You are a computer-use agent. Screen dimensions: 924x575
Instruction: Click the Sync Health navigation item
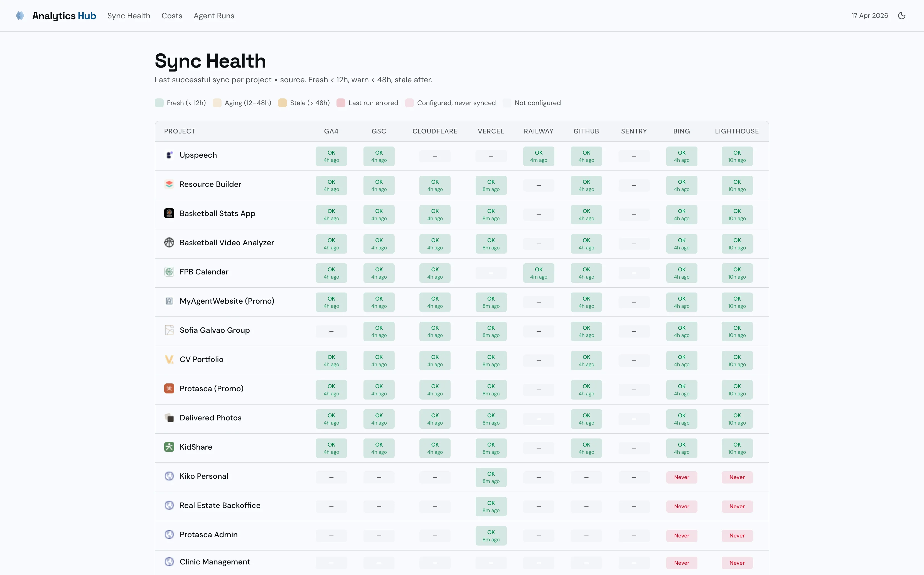pyautogui.click(x=129, y=16)
